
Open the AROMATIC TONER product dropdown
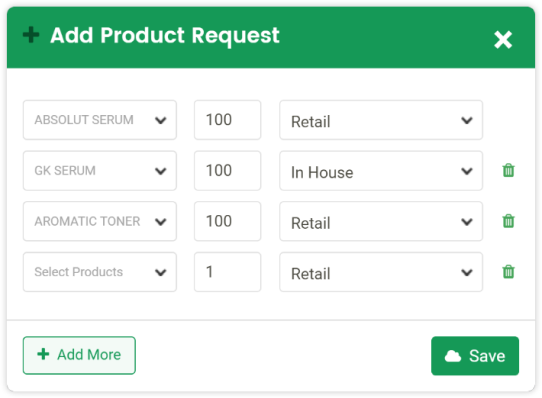pos(100,221)
